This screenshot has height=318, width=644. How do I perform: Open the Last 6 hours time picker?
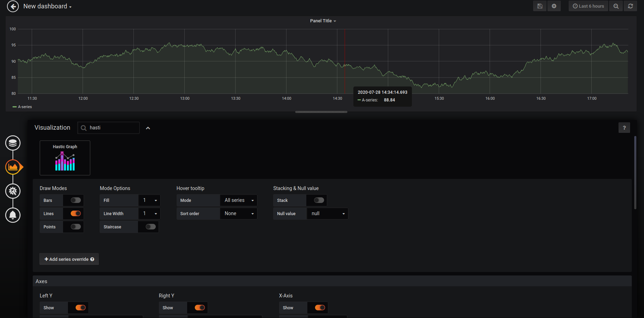pos(588,6)
